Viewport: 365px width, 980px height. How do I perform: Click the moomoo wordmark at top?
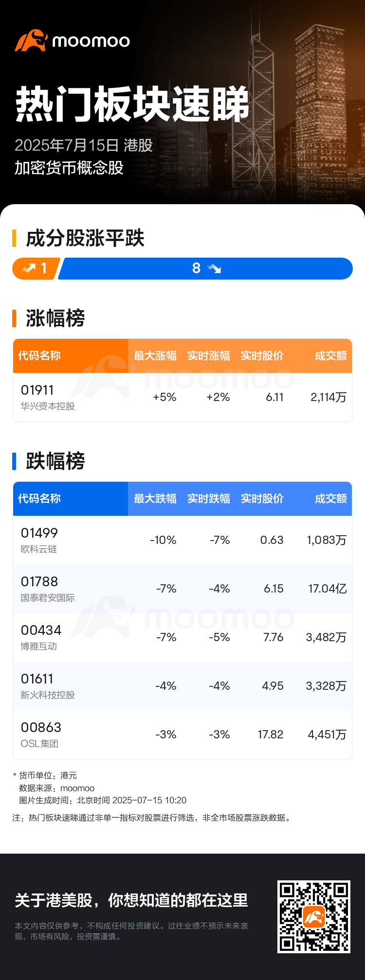(x=91, y=41)
